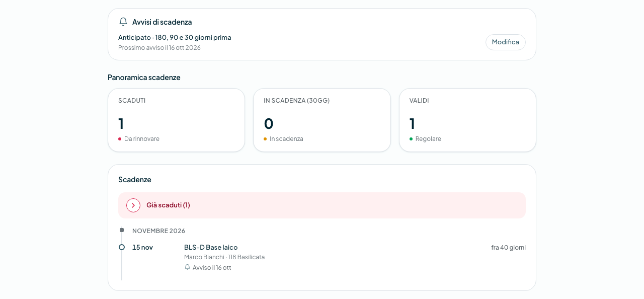This screenshot has height=299, width=644.
Task: Click the 15 nov timeline circle marker
Action: pos(122,247)
